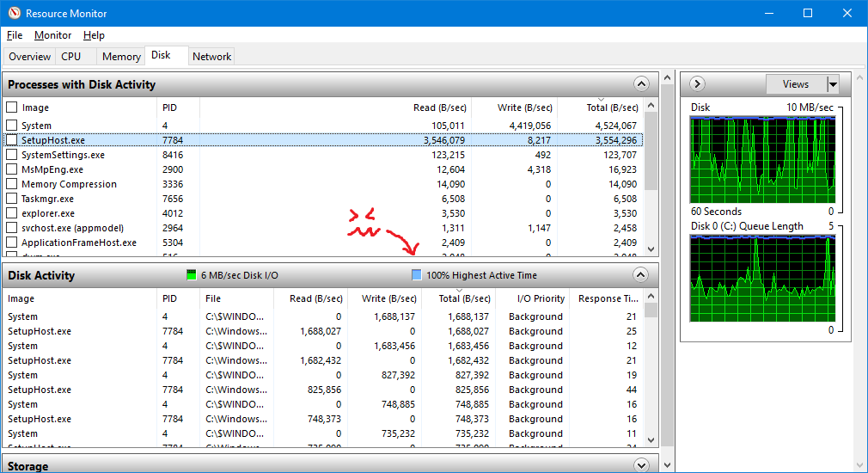The width and height of the screenshot is (868, 473).
Task: Click the blue Highest Active Time square
Action: [x=416, y=274]
